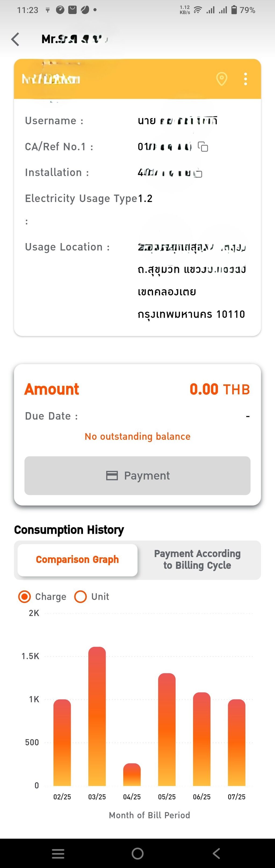
Task: Tap the battery icon in status bar
Action: [x=234, y=10]
